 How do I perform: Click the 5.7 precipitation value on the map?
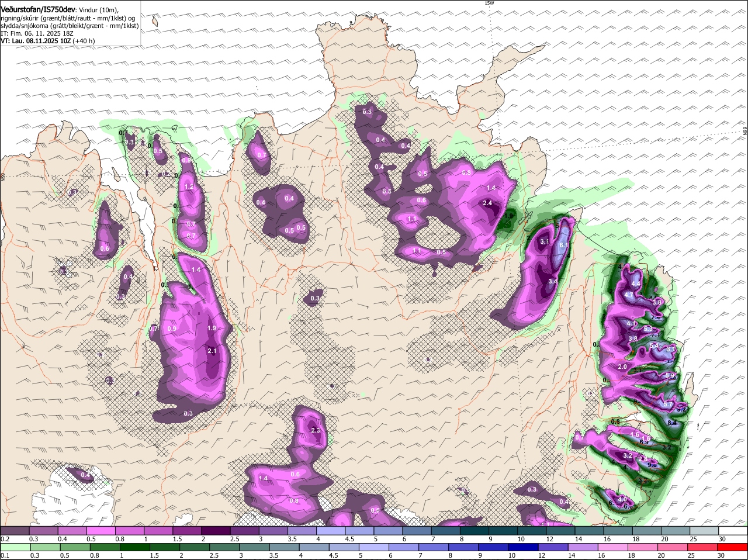(668, 404)
